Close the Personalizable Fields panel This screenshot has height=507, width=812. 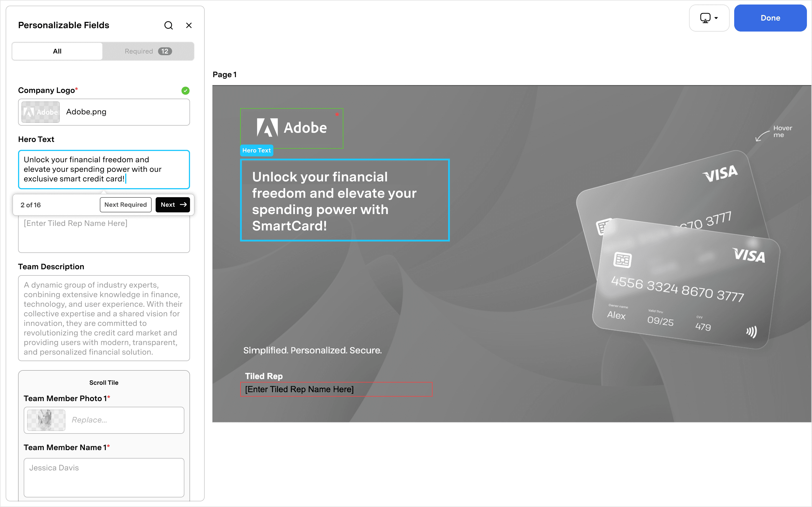point(189,25)
